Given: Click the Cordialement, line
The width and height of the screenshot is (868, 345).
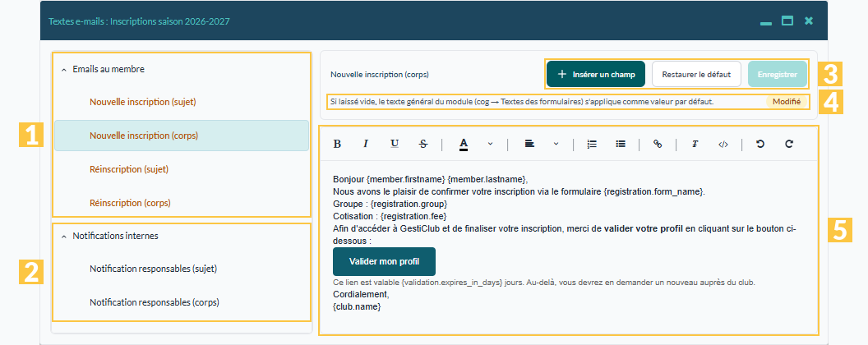Looking at the screenshot, I should tap(362, 294).
